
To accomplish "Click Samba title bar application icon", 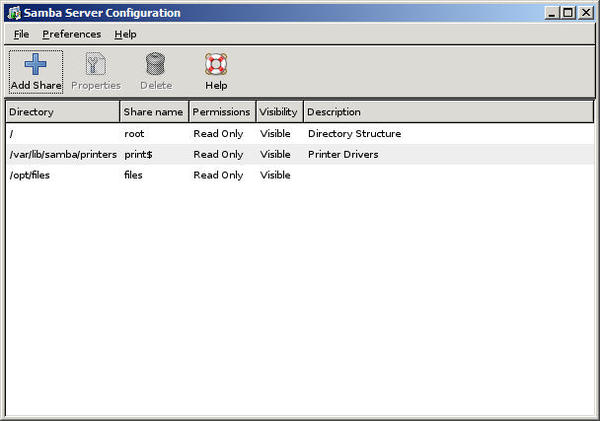I will click(14, 13).
